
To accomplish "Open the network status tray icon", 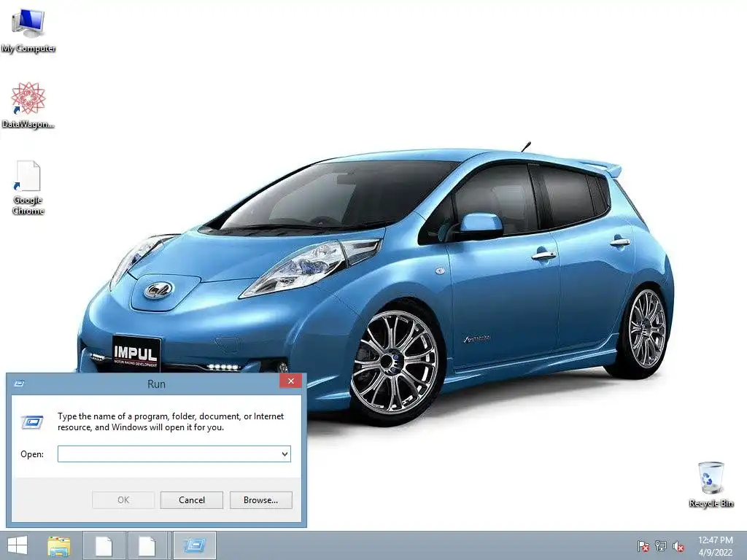I will click(x=661, y=546).
